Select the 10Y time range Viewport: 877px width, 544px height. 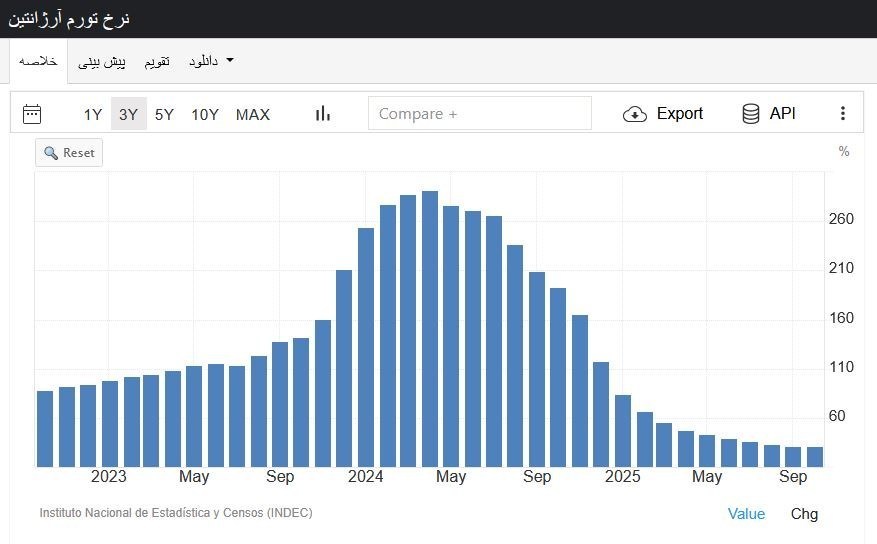pos(205,114)
